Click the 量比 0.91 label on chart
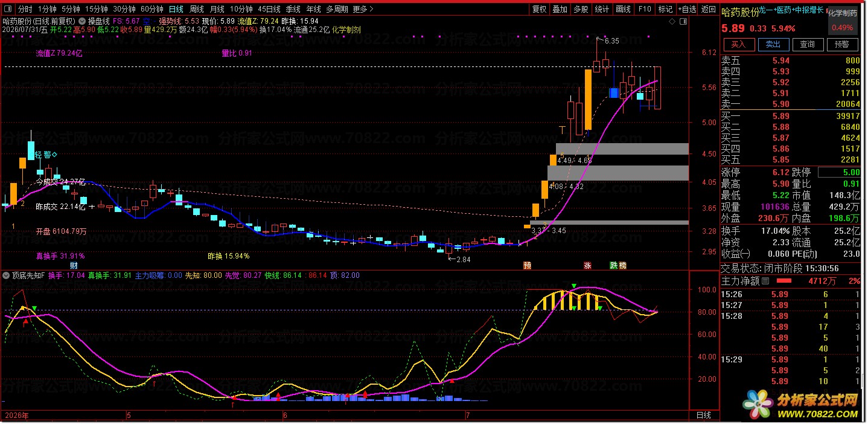 (236, 53)
